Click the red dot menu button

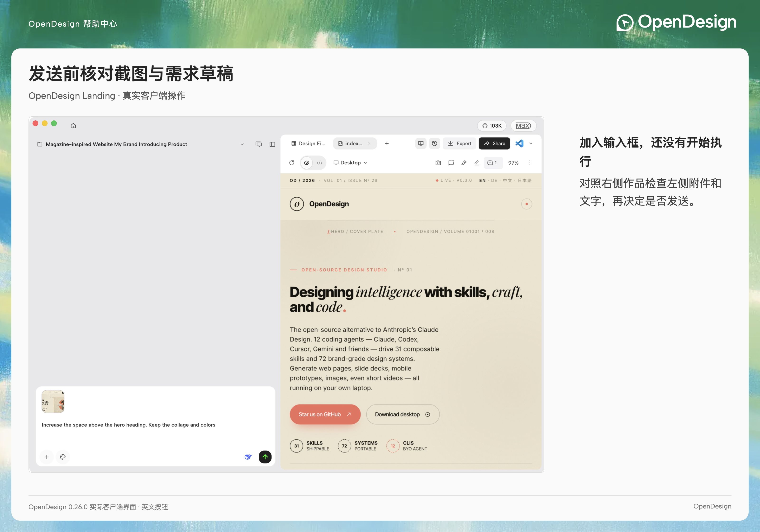(526, 204)
